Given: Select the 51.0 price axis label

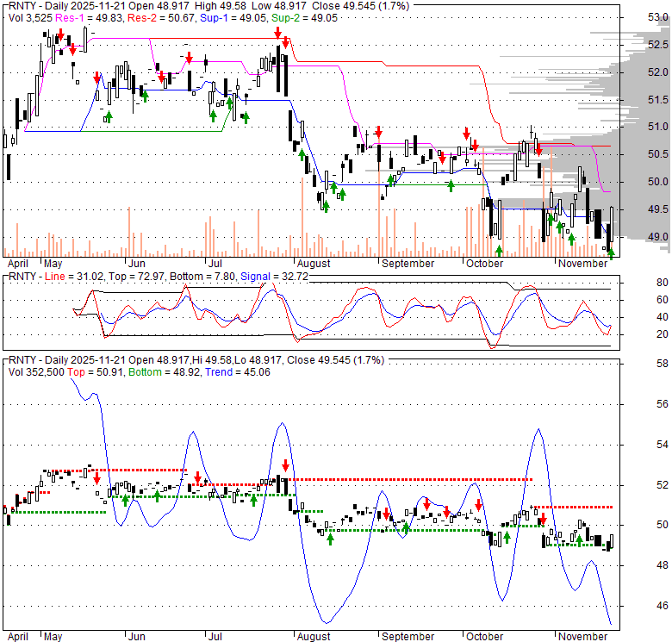Looking at the screenshot, I should [658, 127].
